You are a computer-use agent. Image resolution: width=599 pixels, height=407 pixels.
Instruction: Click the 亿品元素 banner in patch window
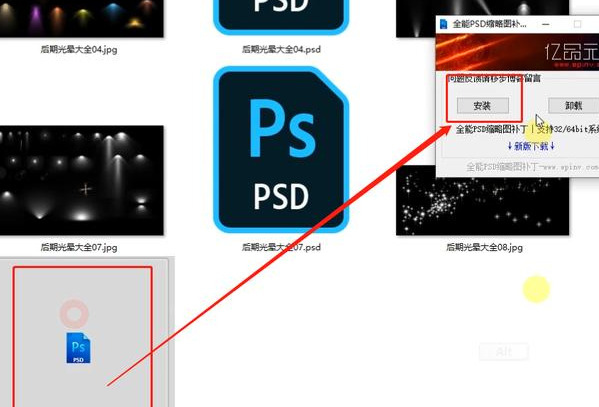(517, 52)
